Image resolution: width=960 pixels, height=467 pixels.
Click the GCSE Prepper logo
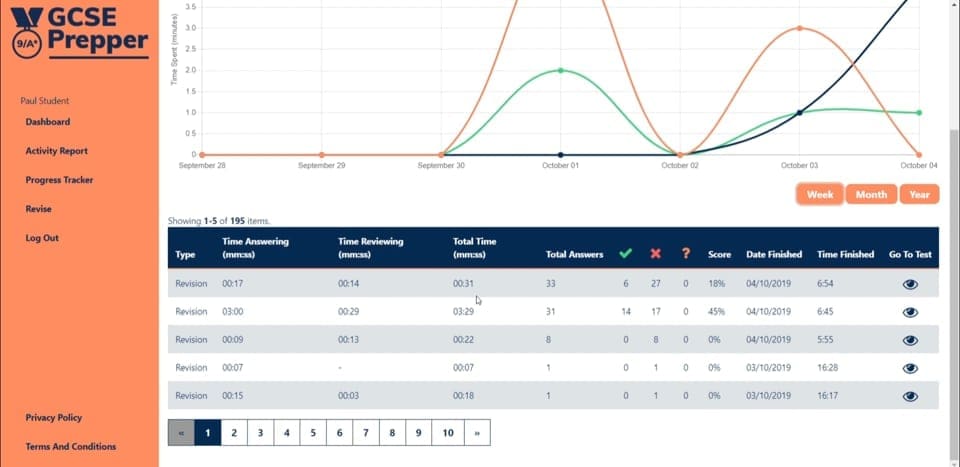point(80,31)
